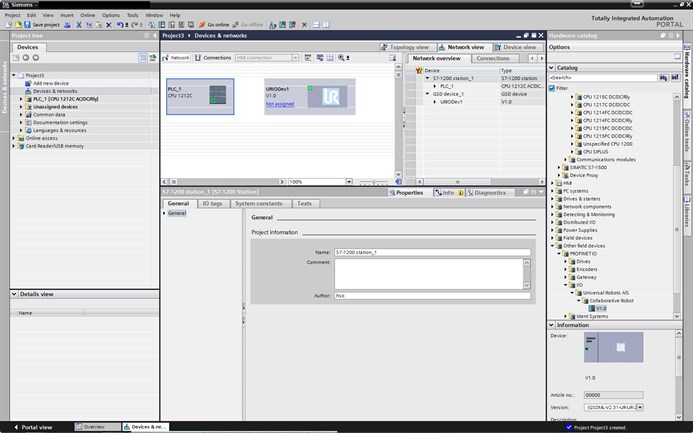This screenshot has height=433, width=693.
Task: Expand PLC_1 [CPU 1212C] in project tree
Action: pos(21,99)
